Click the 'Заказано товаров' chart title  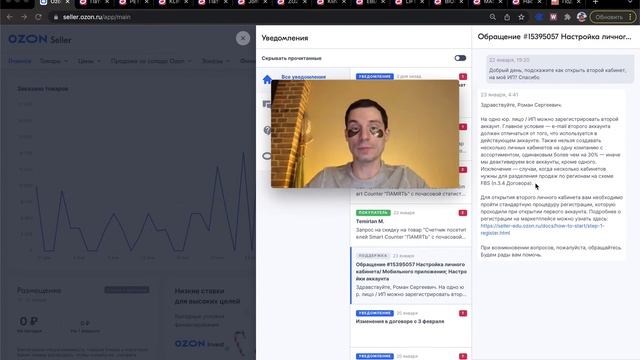tap(42, 89)
